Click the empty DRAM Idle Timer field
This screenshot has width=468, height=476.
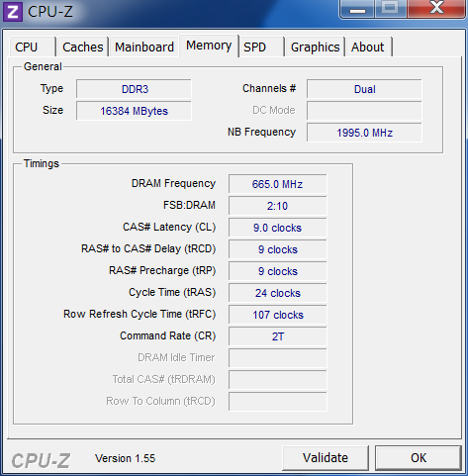coord(278,358)
